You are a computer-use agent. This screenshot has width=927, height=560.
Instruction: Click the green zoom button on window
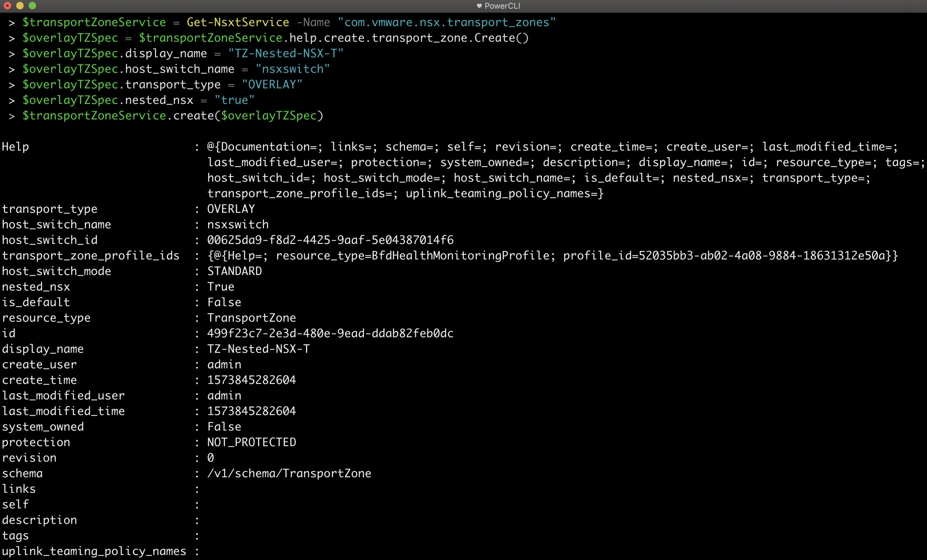click(32, 6)
